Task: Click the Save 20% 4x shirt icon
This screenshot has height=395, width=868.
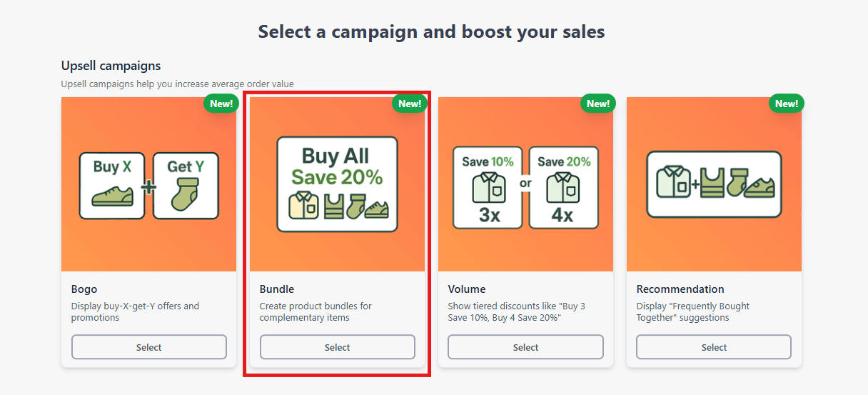Action: [564, 187]
